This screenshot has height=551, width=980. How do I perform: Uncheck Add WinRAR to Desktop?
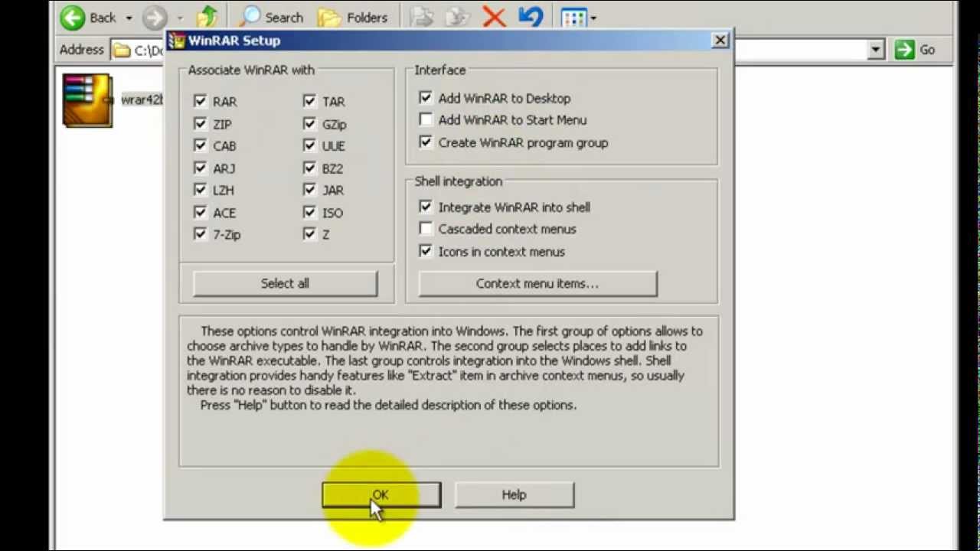point(426,98)
